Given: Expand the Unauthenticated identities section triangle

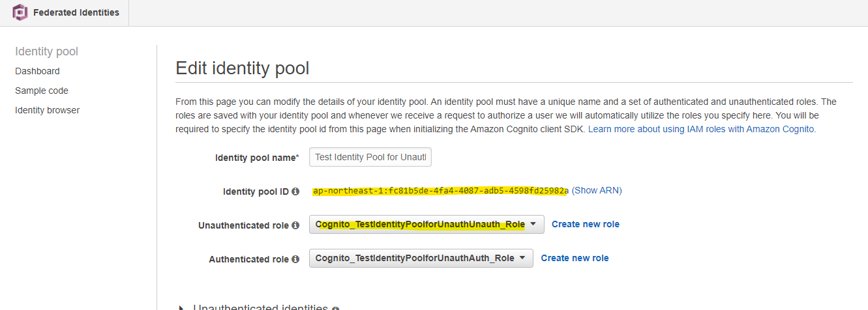Looking at the screenshot, I should point(181,307).
